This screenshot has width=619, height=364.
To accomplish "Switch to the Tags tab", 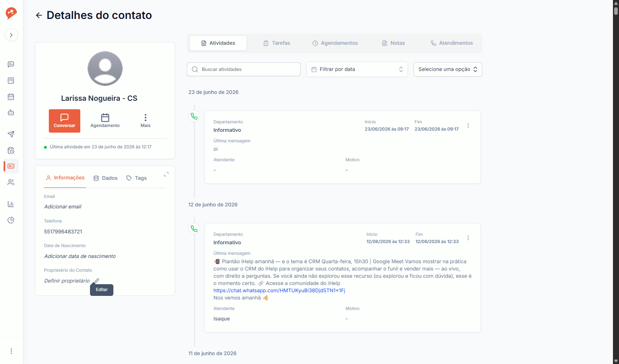I will 136,178.
